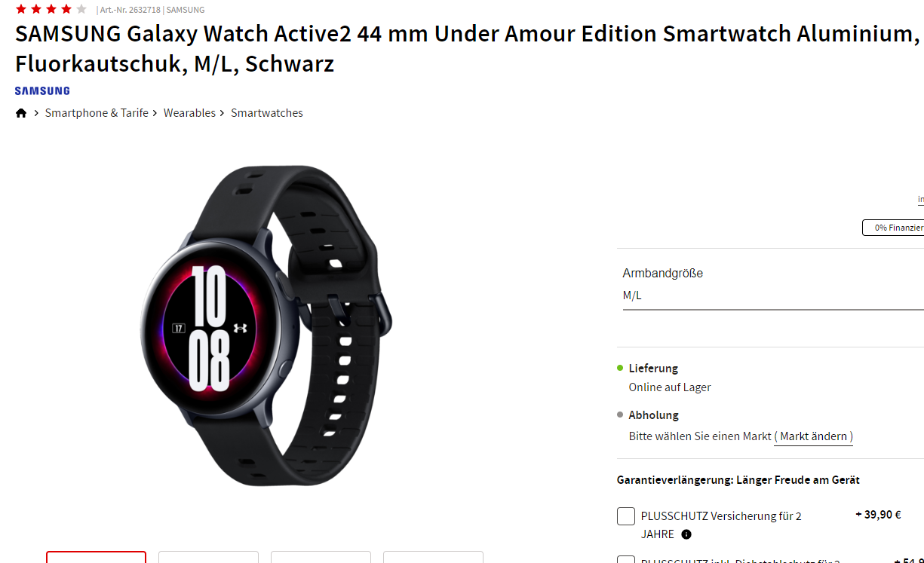Click Markt ändern link
The width and height of the screenshot is (924, 563).
pyautogui.click(x=814, y=436)
